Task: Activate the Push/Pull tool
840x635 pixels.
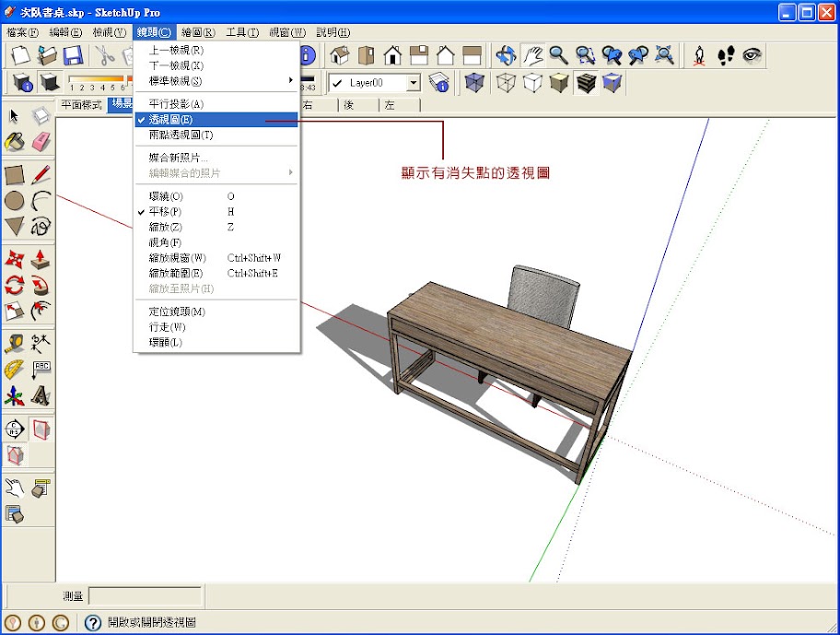Action: coord(41,258)
